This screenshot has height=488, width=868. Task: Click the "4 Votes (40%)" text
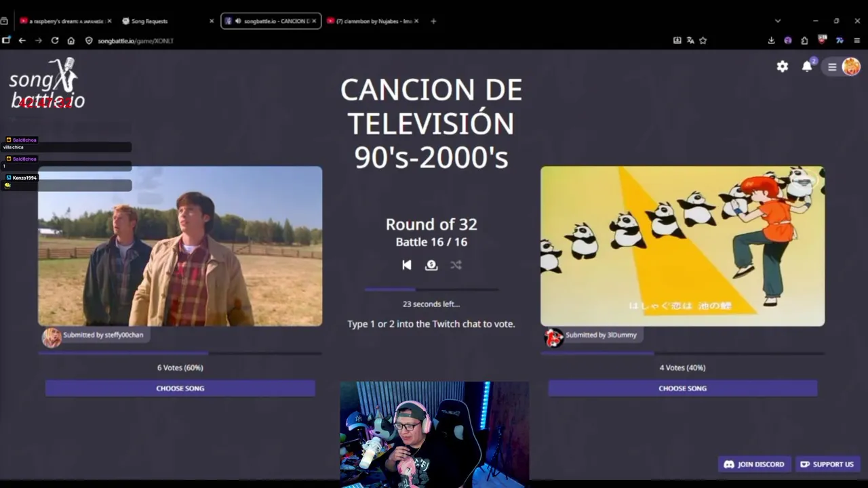click(x=683, y=367)
